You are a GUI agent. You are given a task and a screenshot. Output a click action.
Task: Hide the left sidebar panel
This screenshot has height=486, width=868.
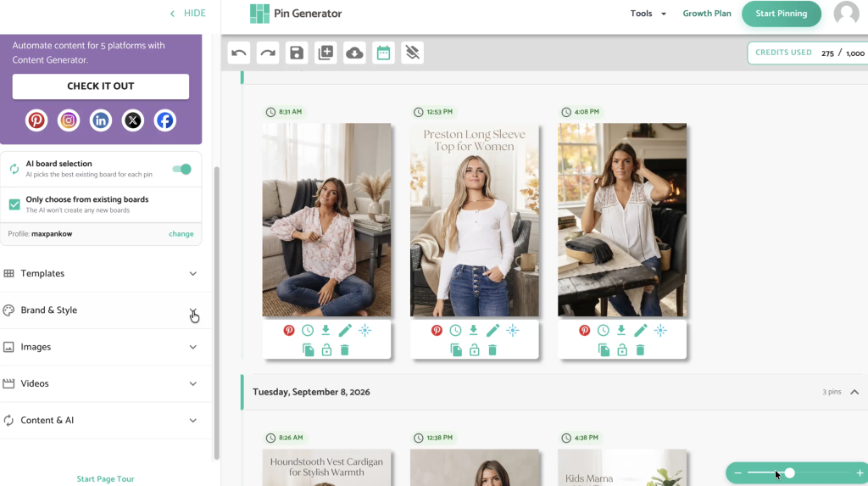[188, 14]
